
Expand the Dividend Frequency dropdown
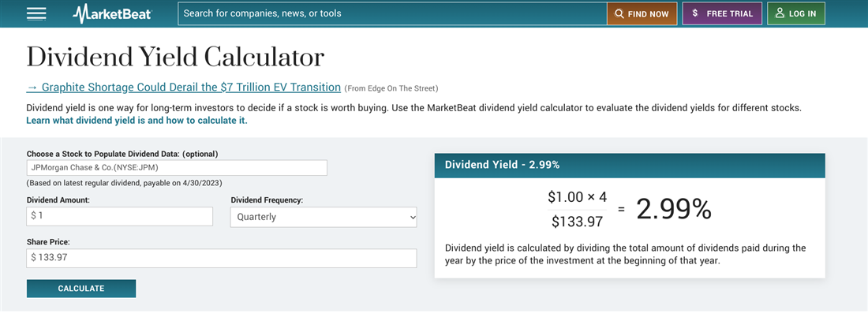click(324, 217)
